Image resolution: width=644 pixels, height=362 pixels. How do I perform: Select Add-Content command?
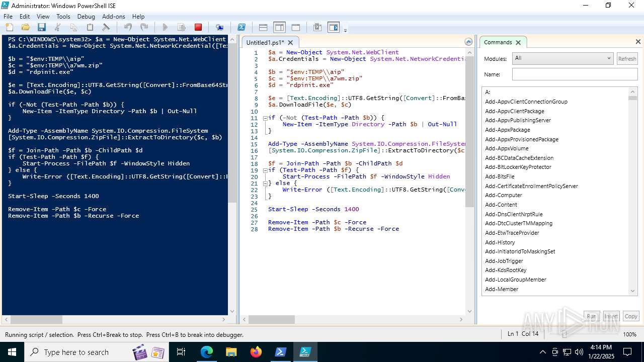point(501,205)
